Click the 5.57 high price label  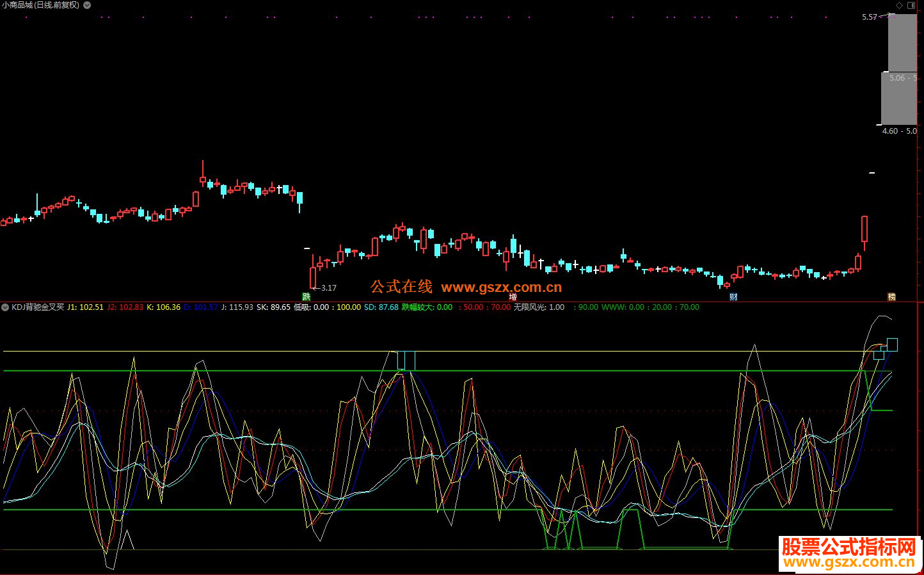pyautogui.click(x=870, y=17)
